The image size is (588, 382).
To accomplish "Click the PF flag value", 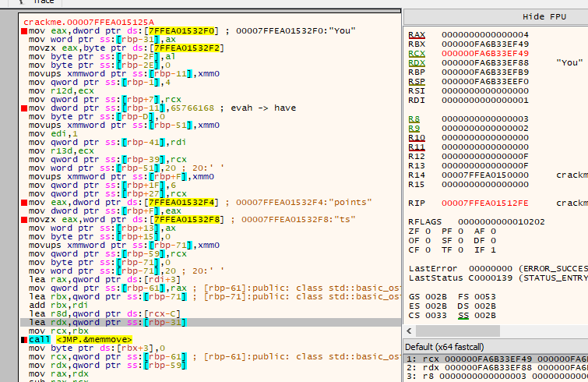I will (460, 232).
